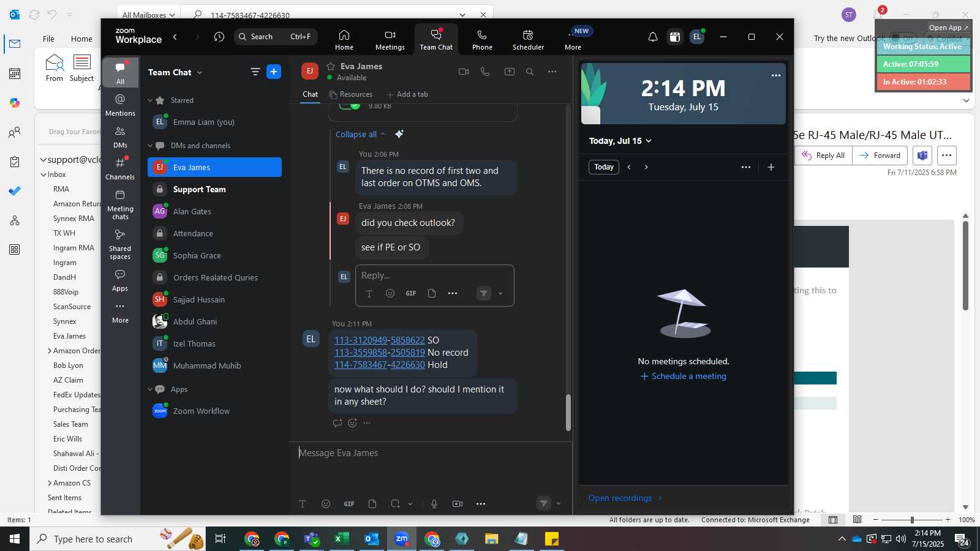Star the Eva James conversation

click(x=331, y=66)
